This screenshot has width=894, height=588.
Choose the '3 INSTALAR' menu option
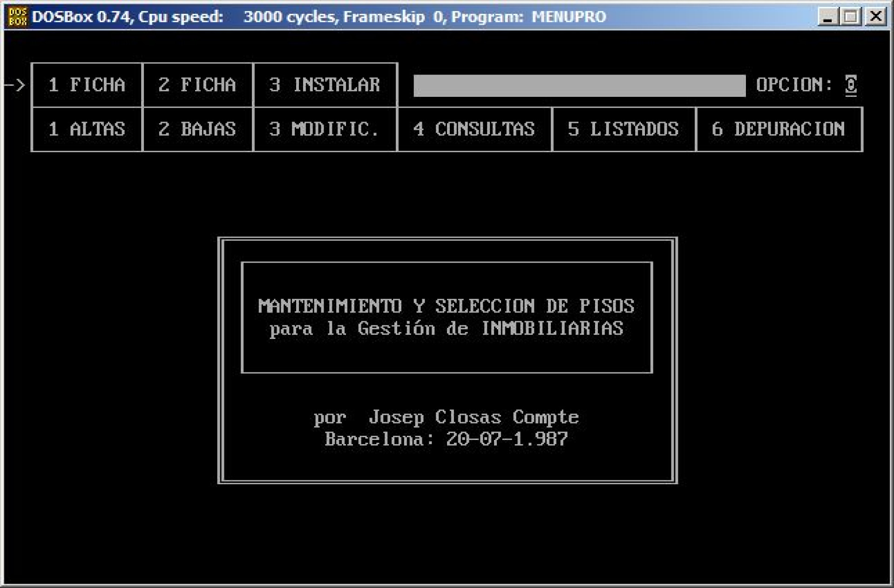tap(325, 85)
